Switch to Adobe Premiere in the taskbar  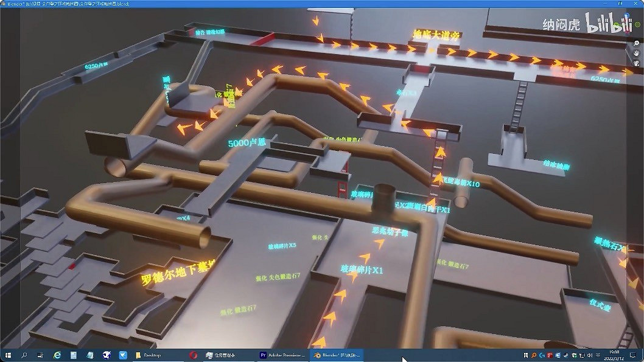coord(282,354)
